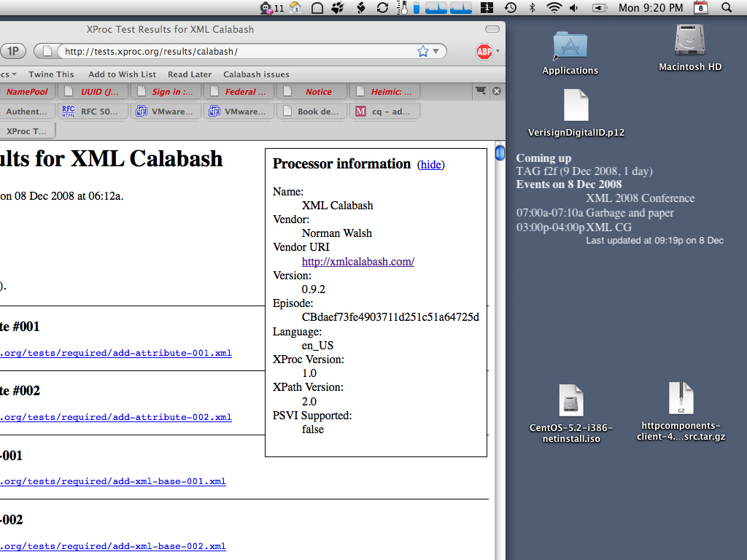Image resolution: width=747 pixels, height=560 pixels.
Task: Click the house icon in the menu bar
Action: [296, 7]
